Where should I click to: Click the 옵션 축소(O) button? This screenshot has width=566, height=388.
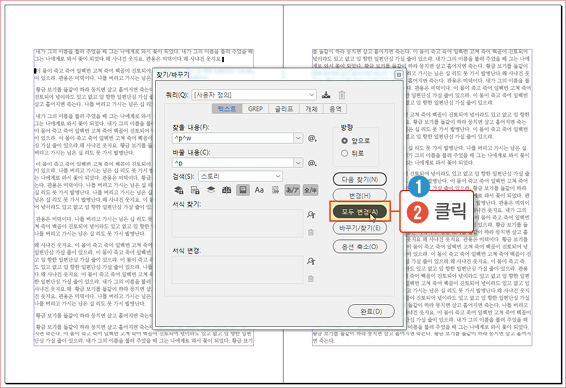(360, 247)
